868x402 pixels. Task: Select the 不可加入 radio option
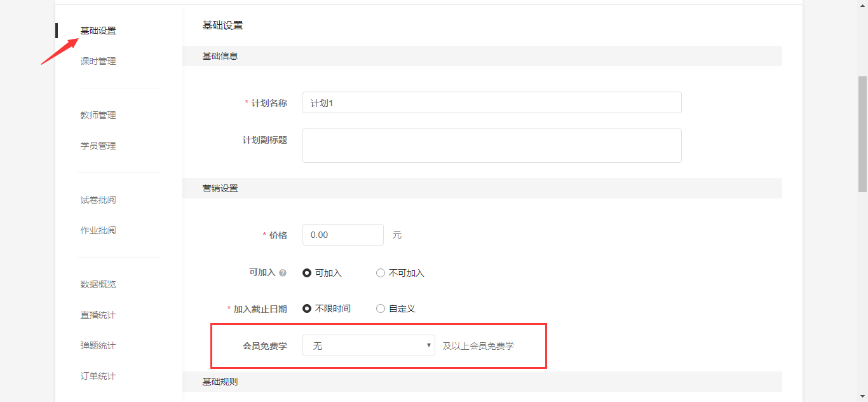[381, 273]
